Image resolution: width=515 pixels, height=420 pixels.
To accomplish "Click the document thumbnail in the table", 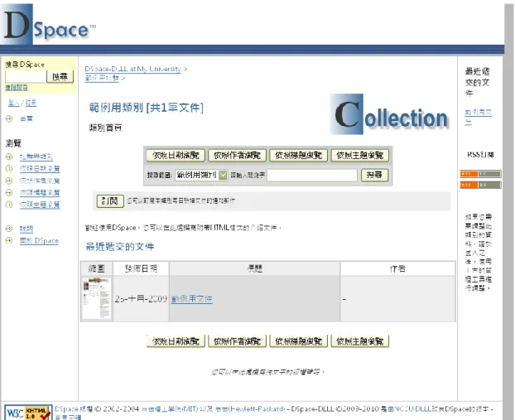I will (x=97, y=298).
